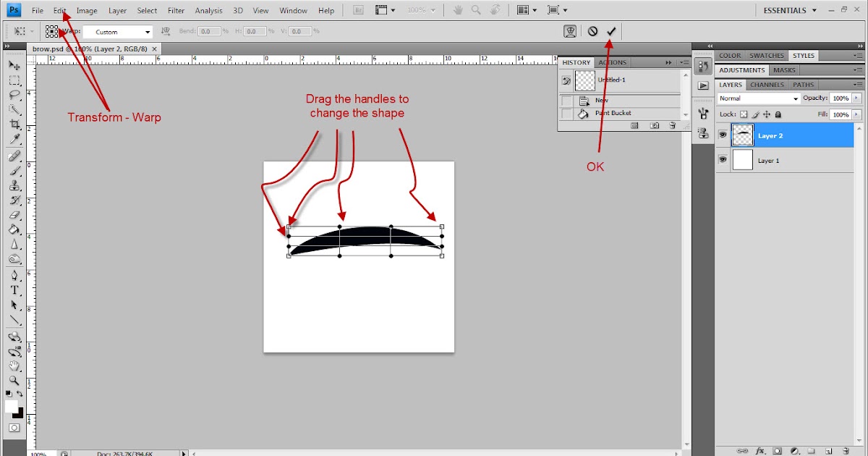Hide the Layer 2 visibility eye
The image size is (868, 456).
[x=723, y=135]
